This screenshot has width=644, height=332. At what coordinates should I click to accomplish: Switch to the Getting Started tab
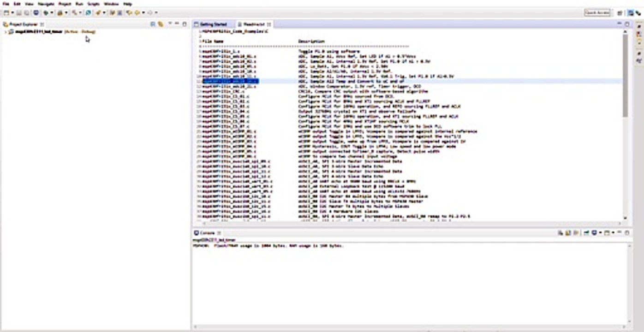[210, 24]
